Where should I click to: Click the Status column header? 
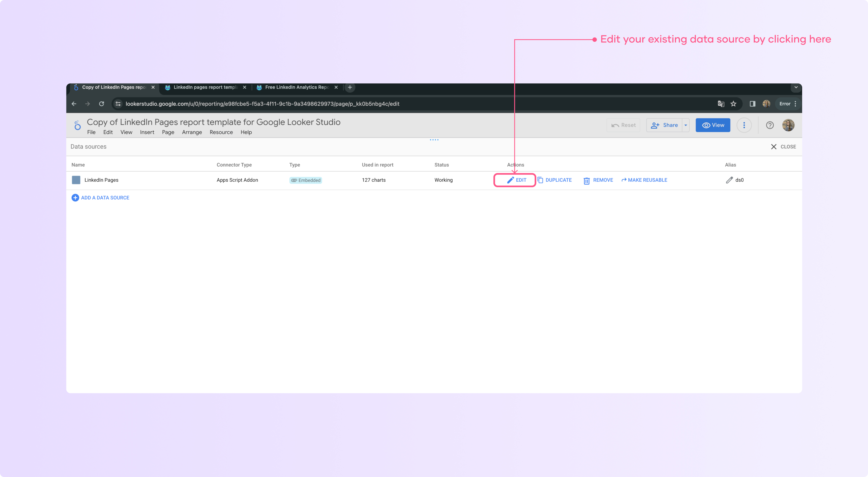[x=441, y=165]
